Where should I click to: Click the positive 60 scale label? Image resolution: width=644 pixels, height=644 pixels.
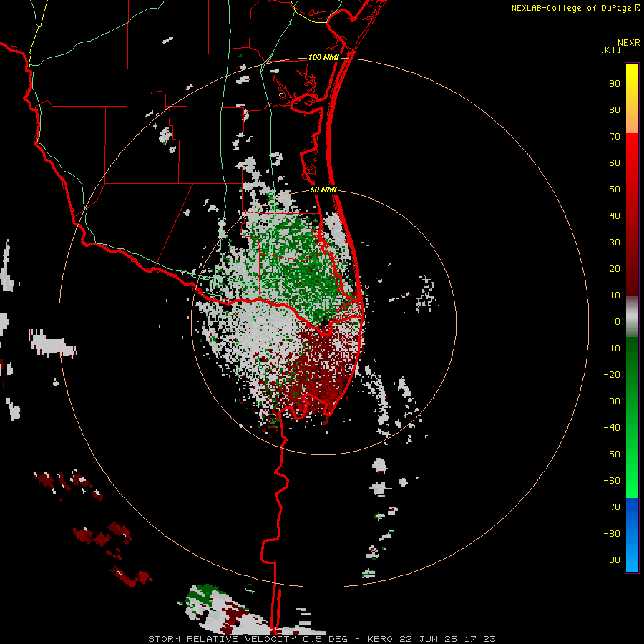point(615,163)
